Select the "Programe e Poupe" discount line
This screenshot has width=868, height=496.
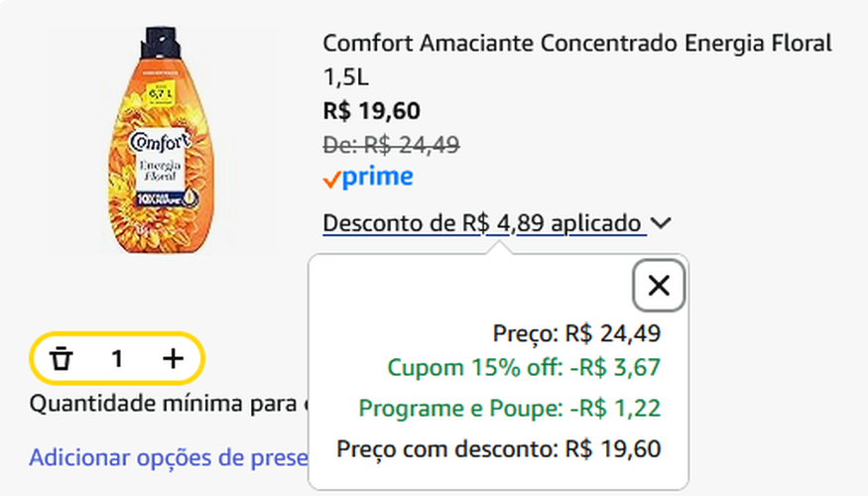(x=509, y=409)
